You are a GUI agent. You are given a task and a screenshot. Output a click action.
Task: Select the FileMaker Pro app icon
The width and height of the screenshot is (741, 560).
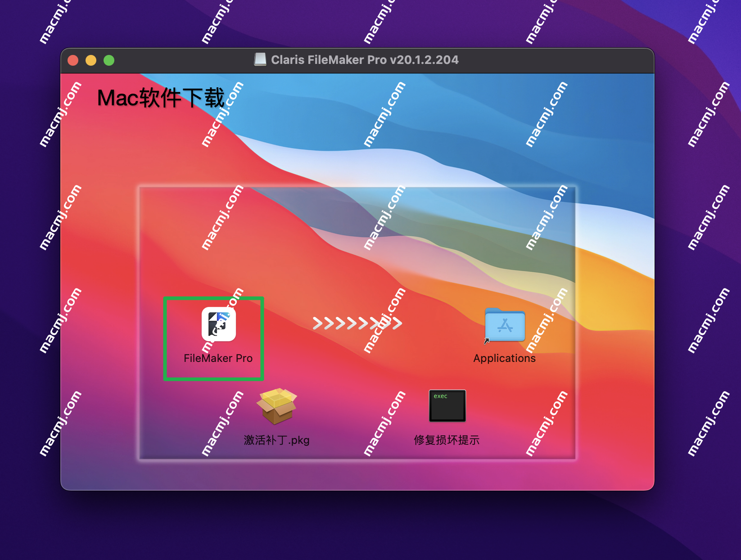[219, 324]
